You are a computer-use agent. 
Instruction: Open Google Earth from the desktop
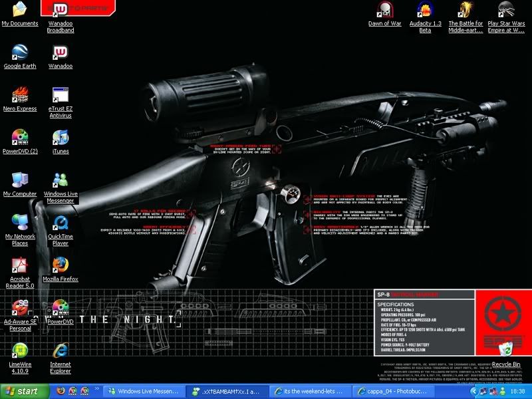(x=20, y=57)
